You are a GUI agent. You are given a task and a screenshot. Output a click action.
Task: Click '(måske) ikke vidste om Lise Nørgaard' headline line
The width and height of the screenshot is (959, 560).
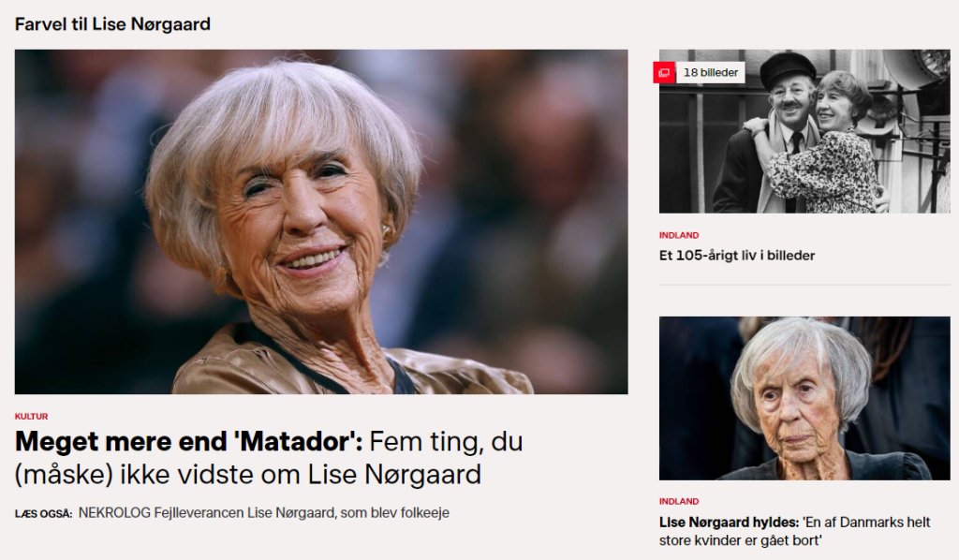pos(247,475)
